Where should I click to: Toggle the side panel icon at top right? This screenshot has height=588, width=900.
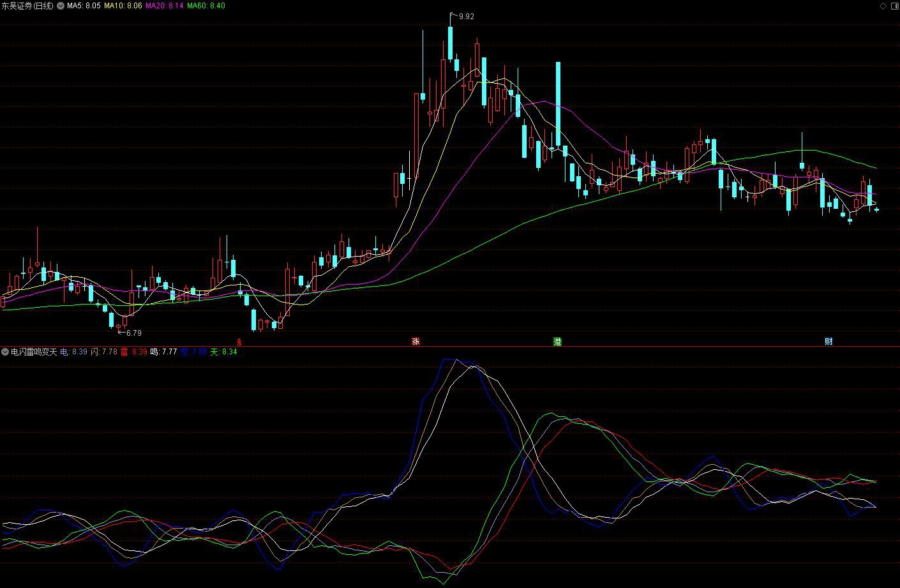pyautogui.click(x=894, y=6)
